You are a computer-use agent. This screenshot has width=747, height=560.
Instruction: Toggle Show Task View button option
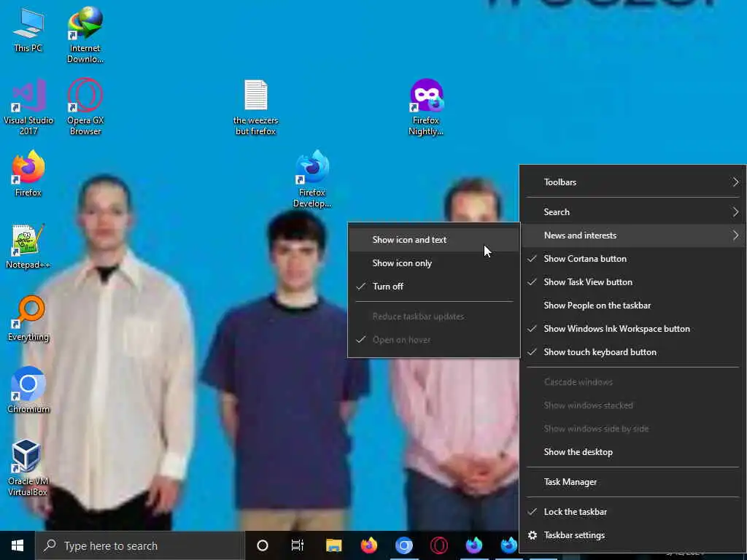pos(632,282)
